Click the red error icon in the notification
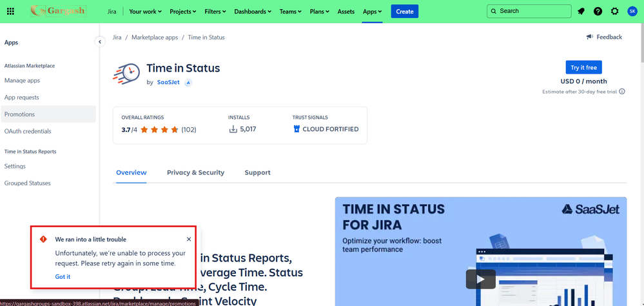 point(43,240)
